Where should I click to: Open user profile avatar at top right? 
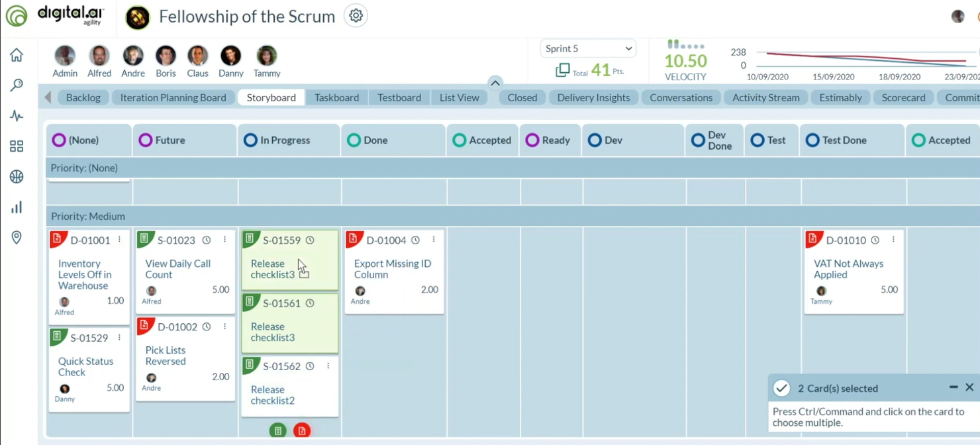958,17
